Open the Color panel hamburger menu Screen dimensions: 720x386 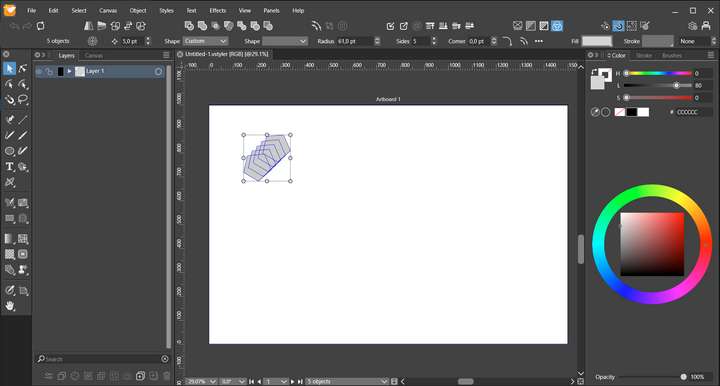[710, 56]
